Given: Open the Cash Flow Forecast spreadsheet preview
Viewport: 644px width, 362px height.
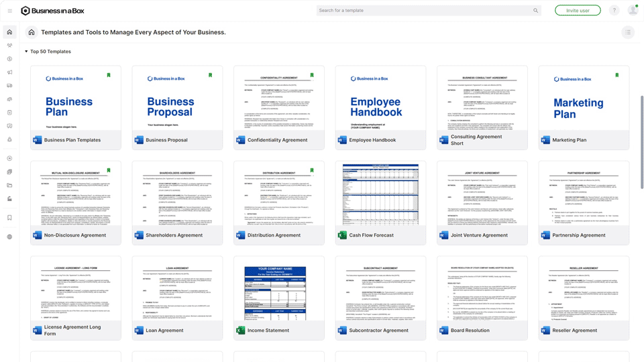Looking at the screenshot, I should [380, 194].
